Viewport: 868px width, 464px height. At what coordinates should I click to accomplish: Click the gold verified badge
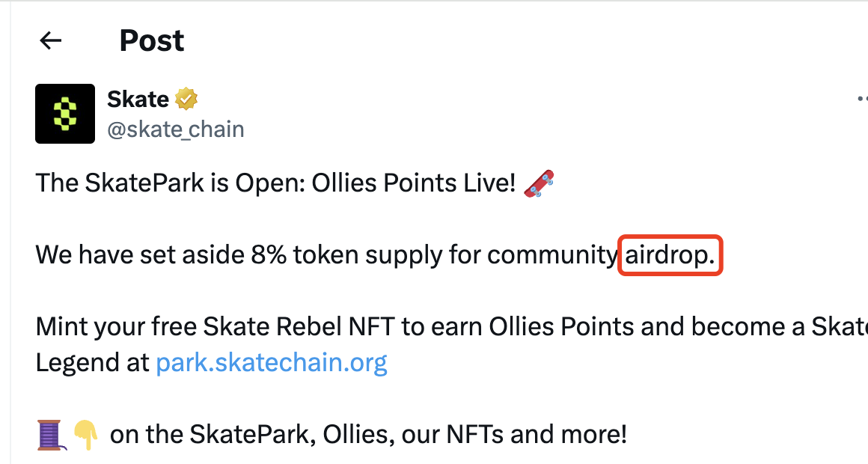point(186,99)
